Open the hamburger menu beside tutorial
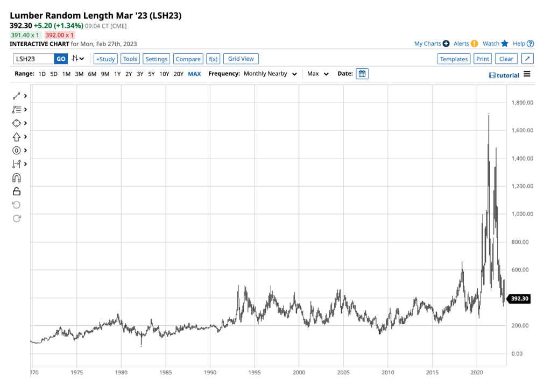 tap(527, 74)
